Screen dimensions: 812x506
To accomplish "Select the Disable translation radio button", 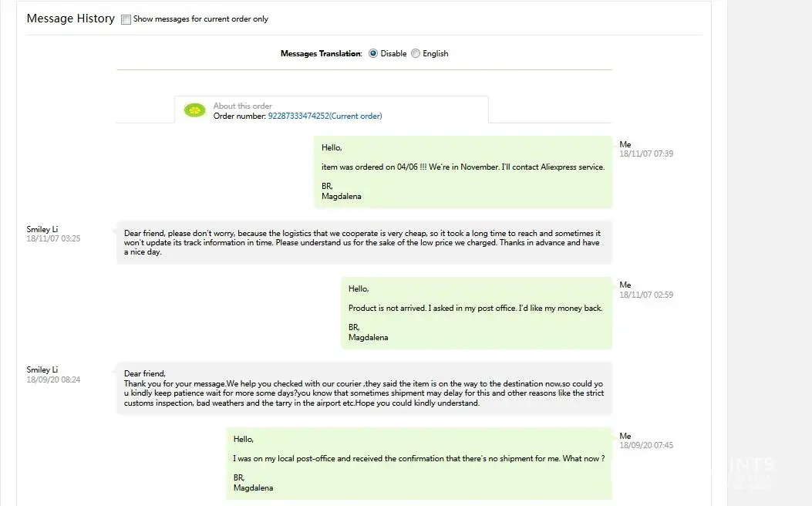I will (x=373, y=54).
